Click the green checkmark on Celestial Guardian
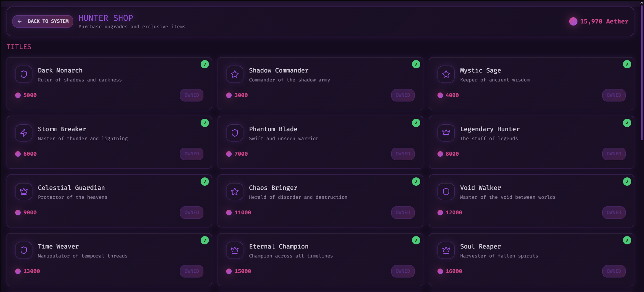The height and width of the screenshot is (292, 644). tap(205, 182)
